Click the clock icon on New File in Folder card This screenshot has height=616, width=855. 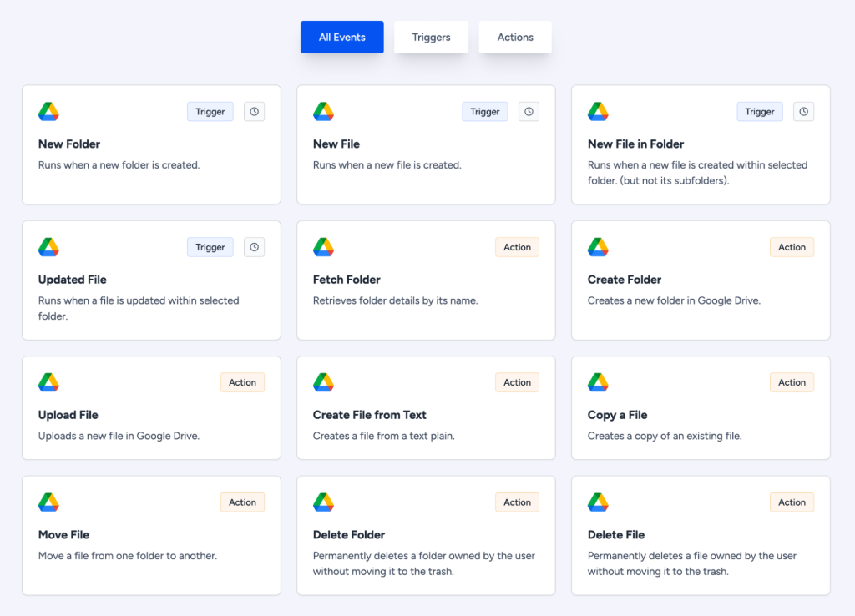pyautogui.click(x=803, y=111)
